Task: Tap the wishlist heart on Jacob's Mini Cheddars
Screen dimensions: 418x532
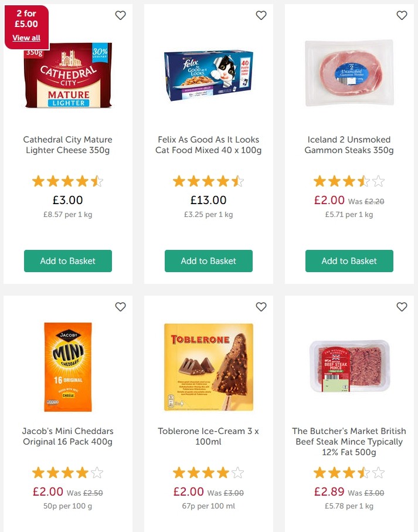Action: coord(120,307)
